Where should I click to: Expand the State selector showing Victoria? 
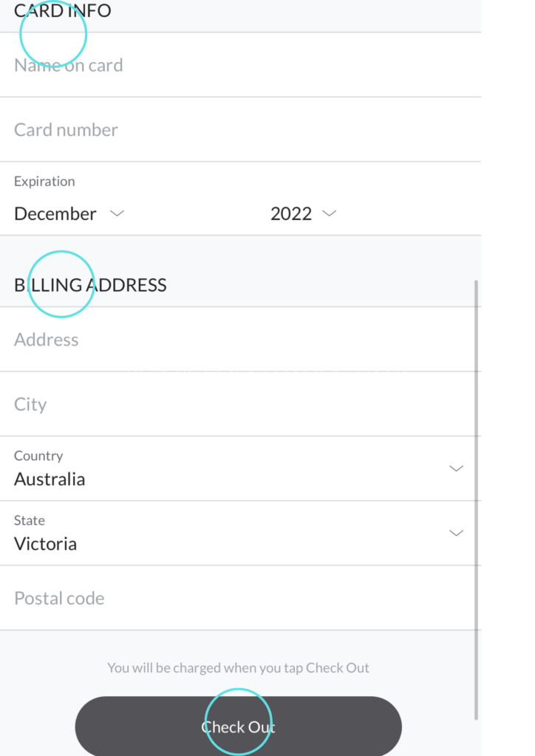click(222, 543)
